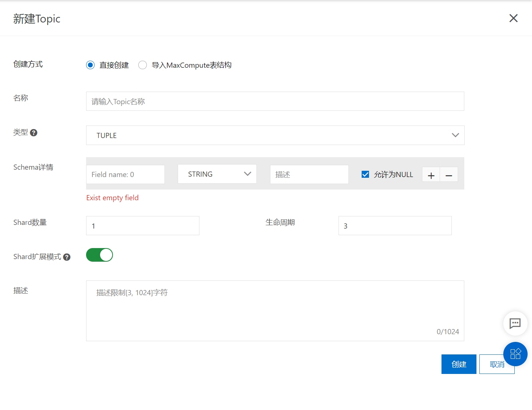Close the 新建Topic dialog with X icon
532x410 pixels.
[x=513, y=18]
